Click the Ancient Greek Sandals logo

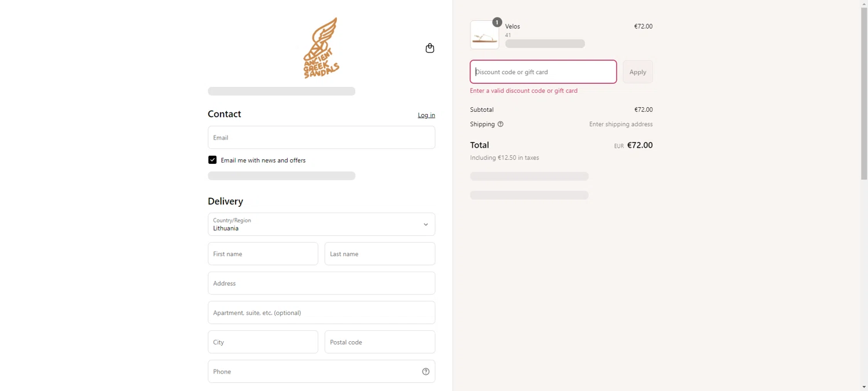(321, 48)
